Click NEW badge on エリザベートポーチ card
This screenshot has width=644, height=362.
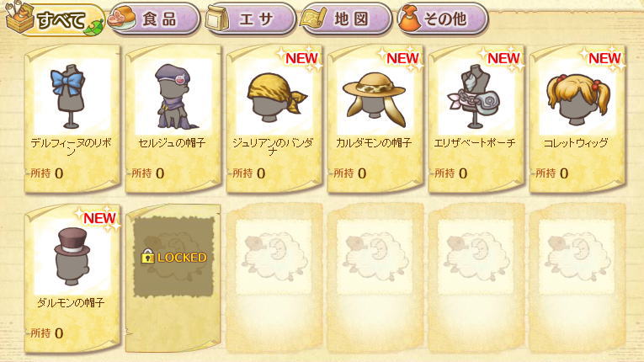pos(503,58)
